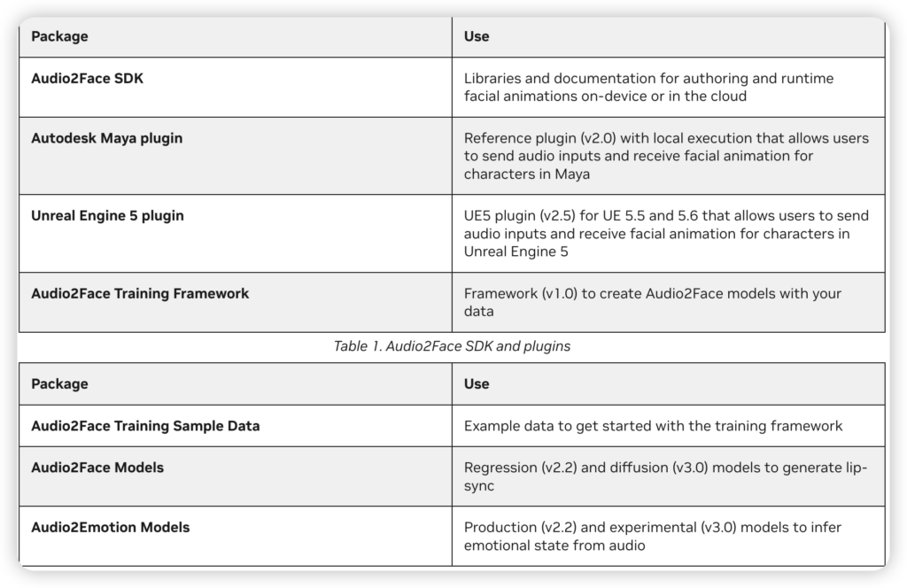Click the 'Libraries and documentation for authoring' description
Screen dimensions: 907x588
(648, 87)
